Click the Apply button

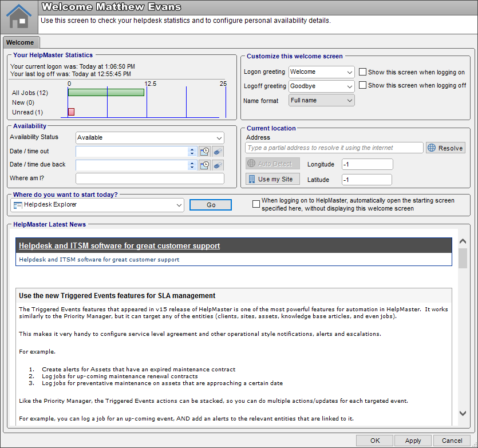point(413,441)
